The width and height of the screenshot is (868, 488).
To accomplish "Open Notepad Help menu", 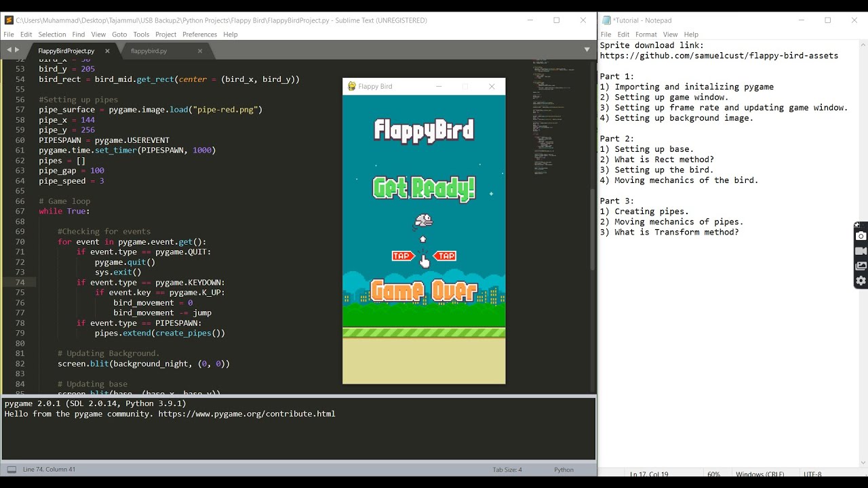I will click(x=691, y=35).
